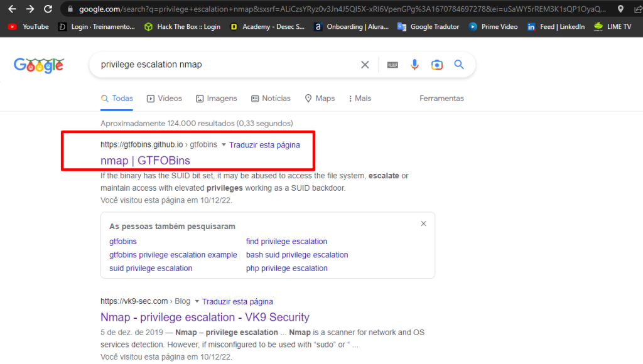This screenshot has width=643, height=364.
Task: Click inside the Google search field
Action: point(226,65)
